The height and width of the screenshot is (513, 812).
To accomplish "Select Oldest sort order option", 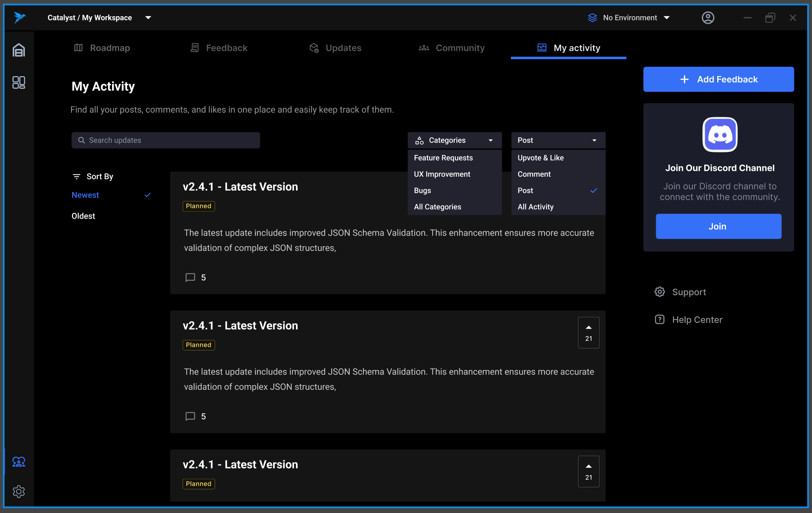I will point(83,216).
